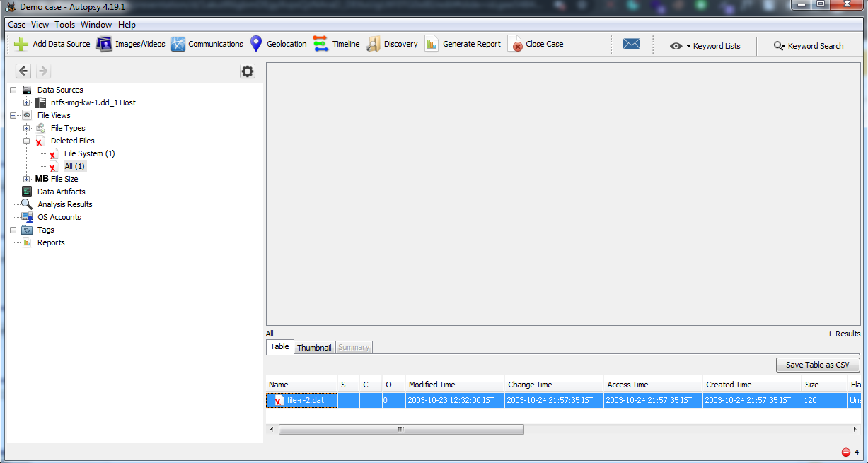Sort by the Modified Time column header
Screen dimensions: 868x463
[455, 385]
